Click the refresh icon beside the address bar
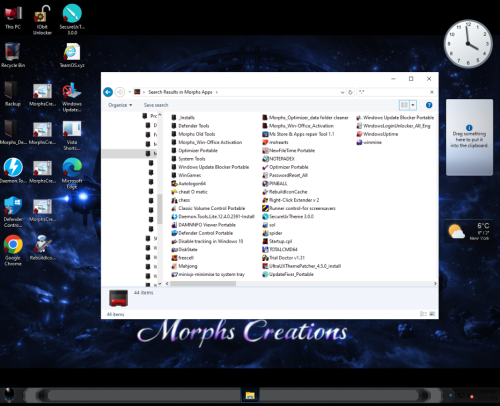The image size is (500, 406). (x=350, y=92)
